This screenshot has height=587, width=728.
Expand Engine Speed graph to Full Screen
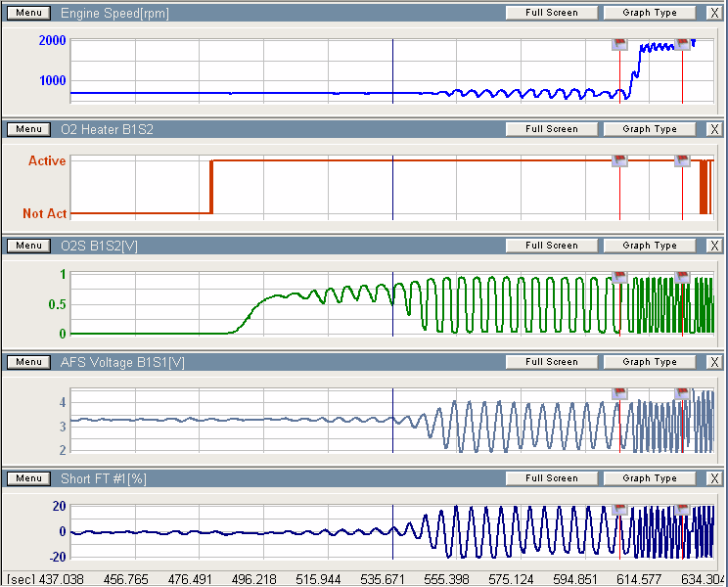[x=551, y=13]
